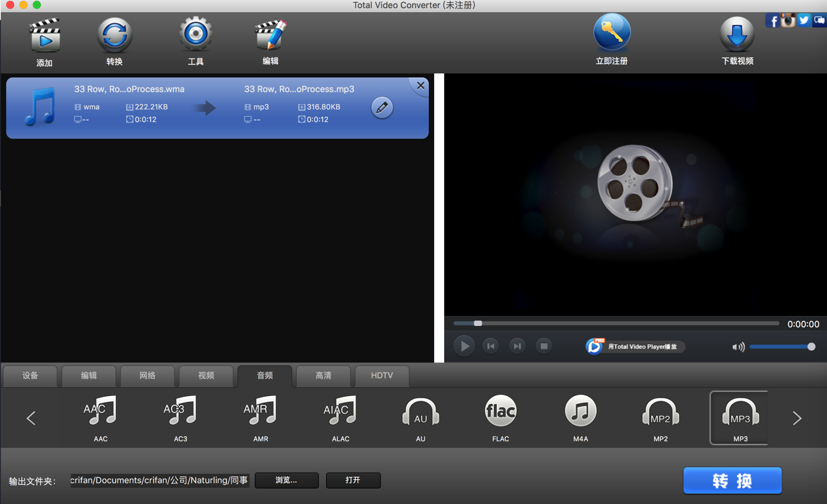Switch to the 网络 tab
827x504 pixels.
point(147,376)
